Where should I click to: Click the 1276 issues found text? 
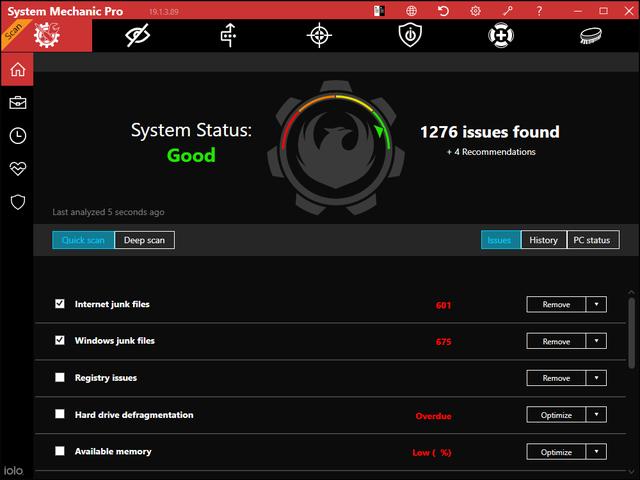point(490,132)
